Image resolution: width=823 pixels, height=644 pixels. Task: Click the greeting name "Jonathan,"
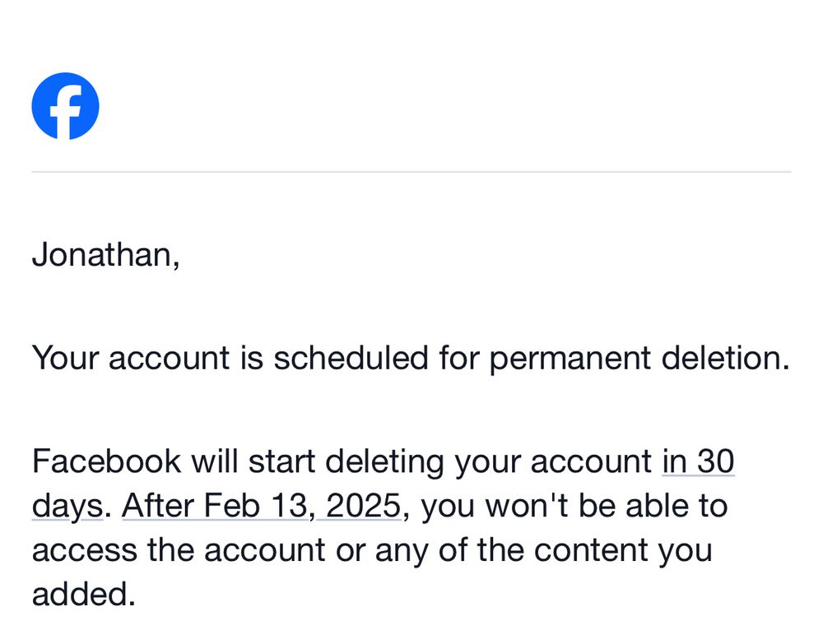[105, 255]
